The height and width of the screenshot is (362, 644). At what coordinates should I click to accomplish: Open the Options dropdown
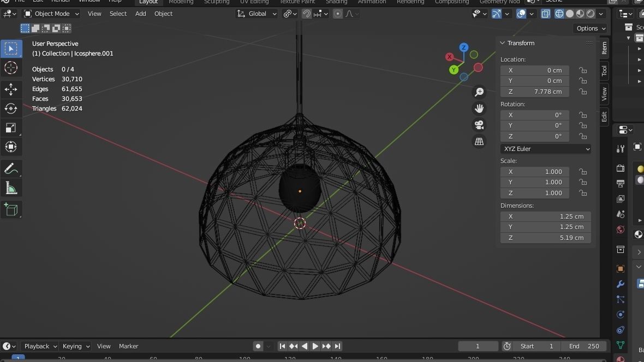(x=591, y=28)
